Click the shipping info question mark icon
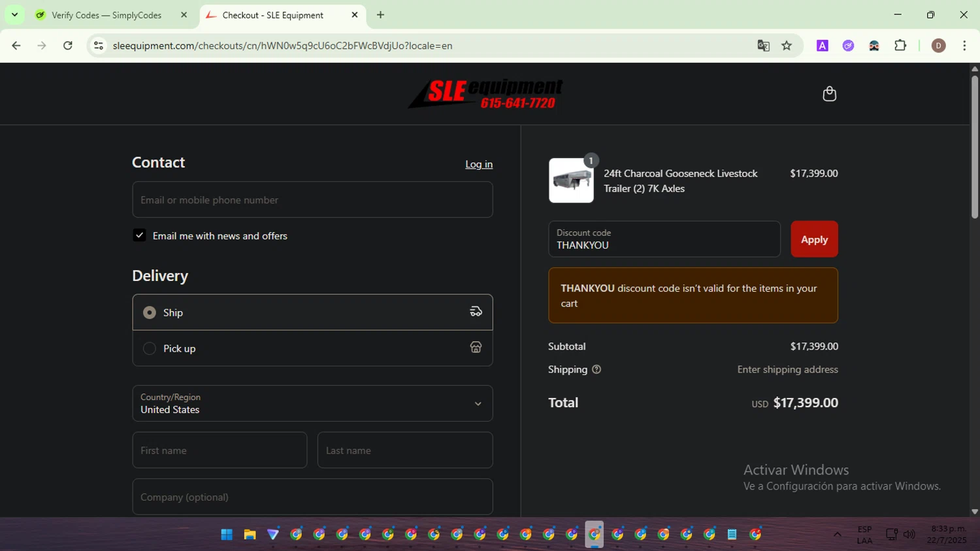The width and height of the screenshot is (980, 551). coord(596,369)
